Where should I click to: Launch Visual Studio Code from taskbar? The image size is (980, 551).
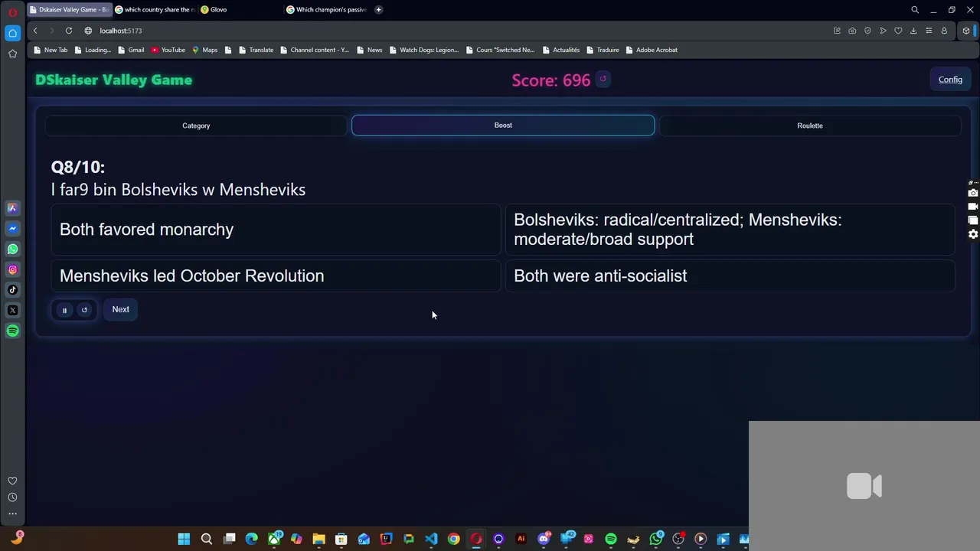click(x=431, y=539)
